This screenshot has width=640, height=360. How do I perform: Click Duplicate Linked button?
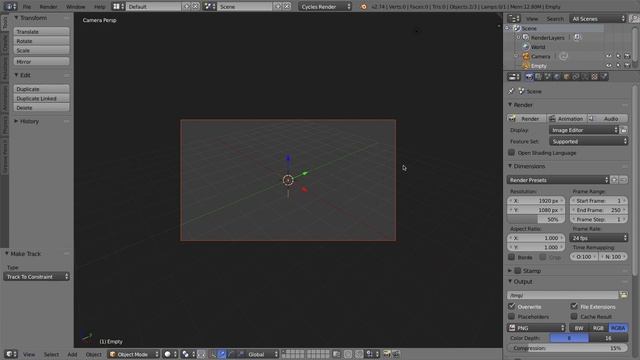pyautogui.click(x=41, y=98)
